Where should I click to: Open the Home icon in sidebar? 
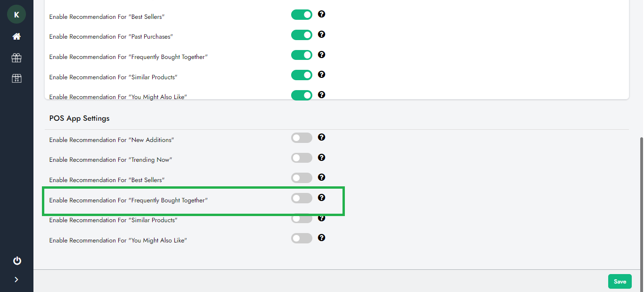click(x=16, y=36)
